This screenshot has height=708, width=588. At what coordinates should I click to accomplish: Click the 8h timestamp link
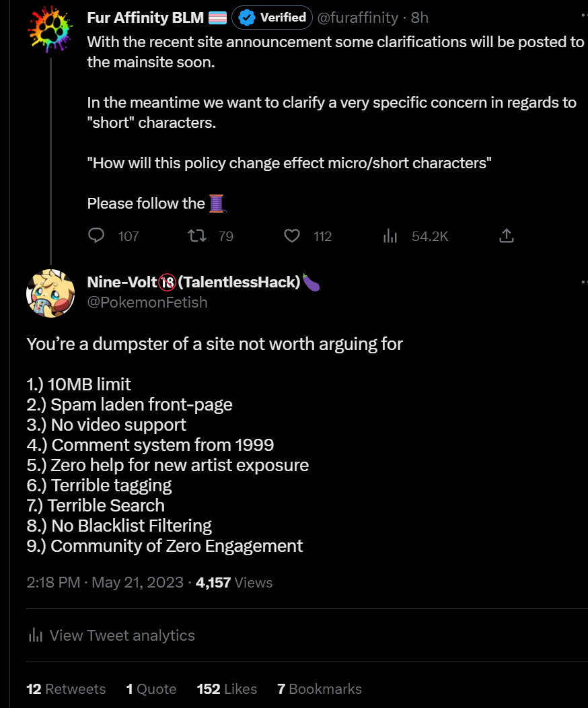pyautogui.click(x=420, y=17)
